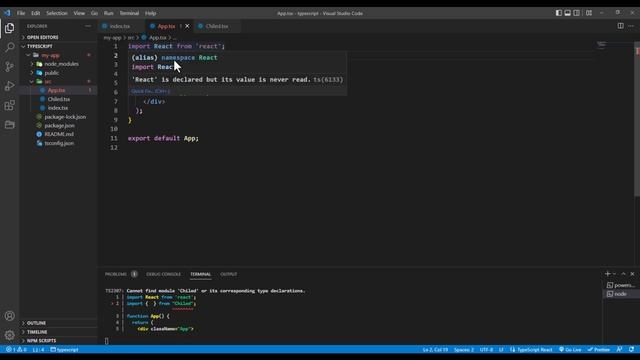Switch to the Problems panel tab
Viewport: 640px width, 360px height.
pos(116,274)
